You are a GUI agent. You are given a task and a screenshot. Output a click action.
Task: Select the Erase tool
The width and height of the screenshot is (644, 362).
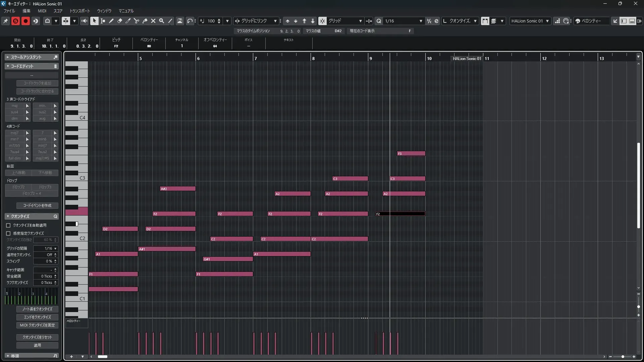tap(120, 21)
